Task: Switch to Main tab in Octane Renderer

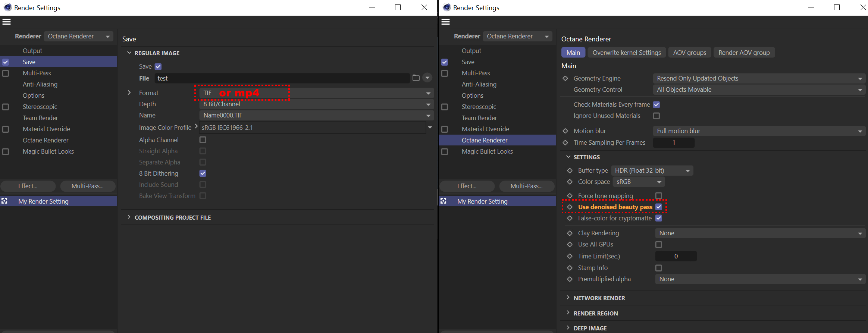Action: click(x=573, y=53)
